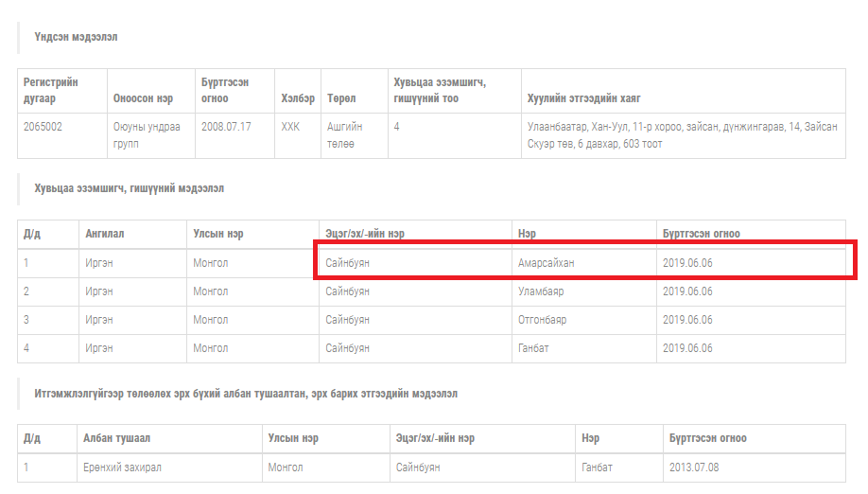Click the registration date 2008.07.17
Viewport: 868px width, 494px height.
(x=225, y=126)
